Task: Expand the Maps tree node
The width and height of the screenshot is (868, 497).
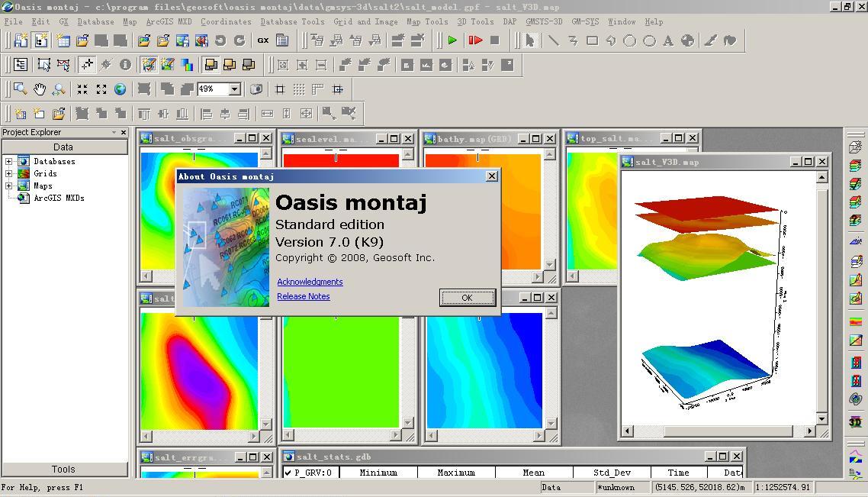Action: click(x=8, y=186)
